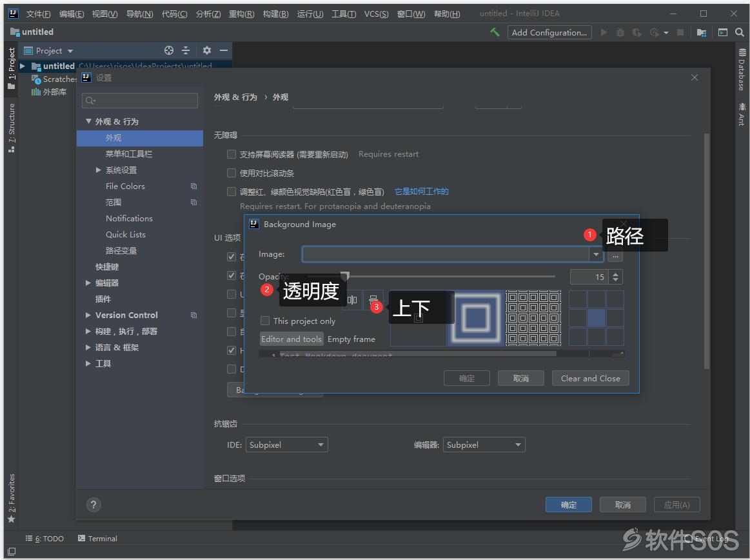Open the VCS(S) menu
Viewport: 750px width, 560px height.
click(x=377, y=14)
